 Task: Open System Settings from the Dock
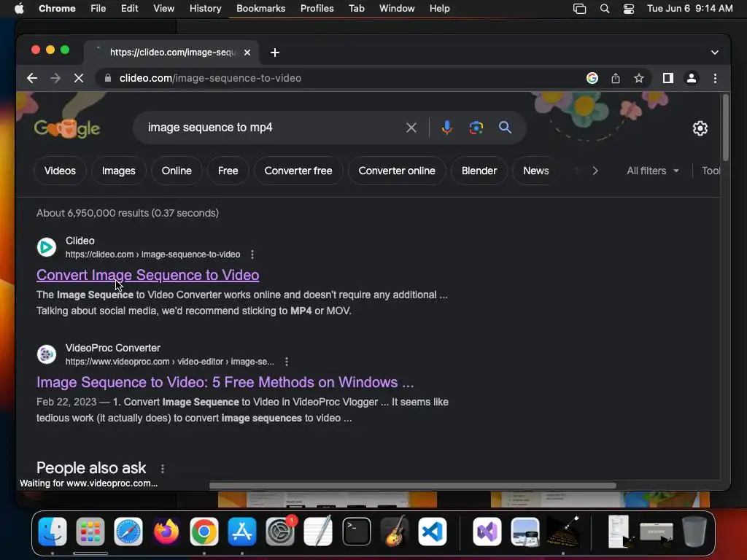[280, 532]
